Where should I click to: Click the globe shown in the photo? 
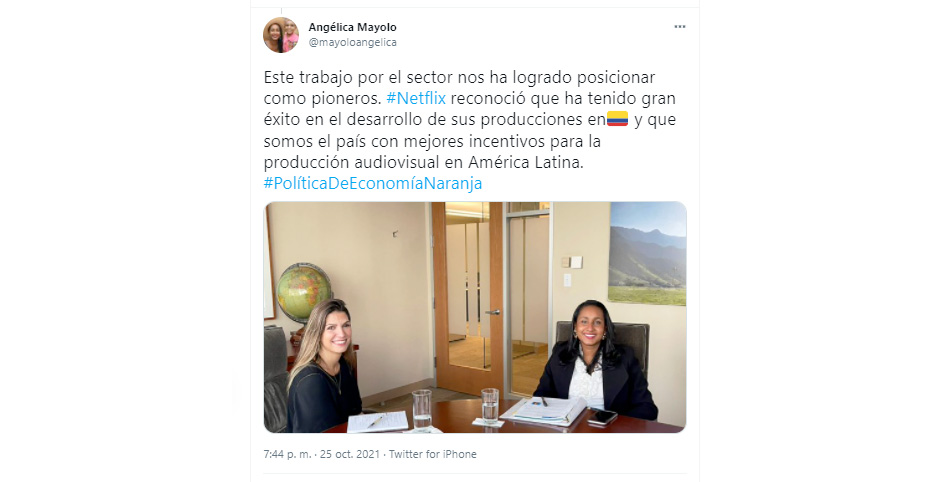(304, 294)
